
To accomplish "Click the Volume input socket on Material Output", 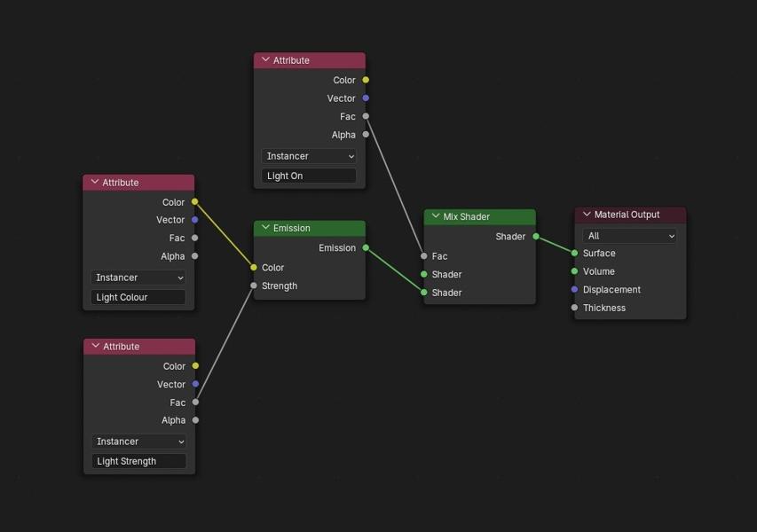I will [575, 271].
